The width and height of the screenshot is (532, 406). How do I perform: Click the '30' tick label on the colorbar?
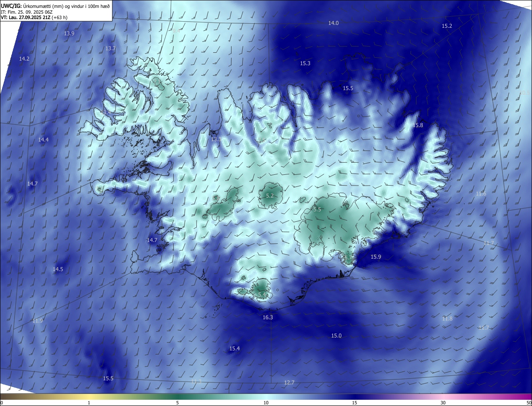pyautogui.click(x=443, y=403)
